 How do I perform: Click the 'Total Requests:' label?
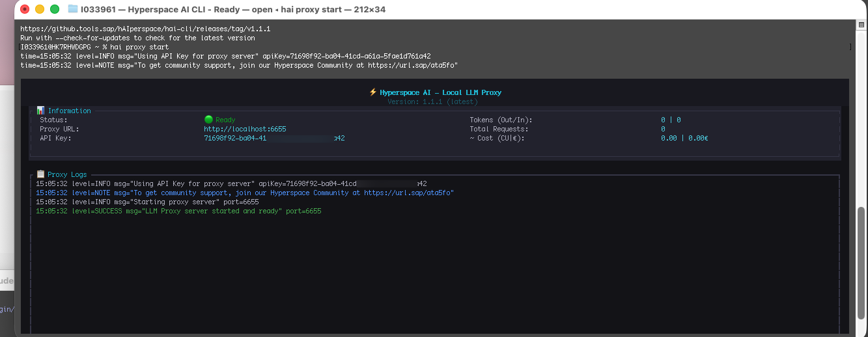tap(499, 129)
